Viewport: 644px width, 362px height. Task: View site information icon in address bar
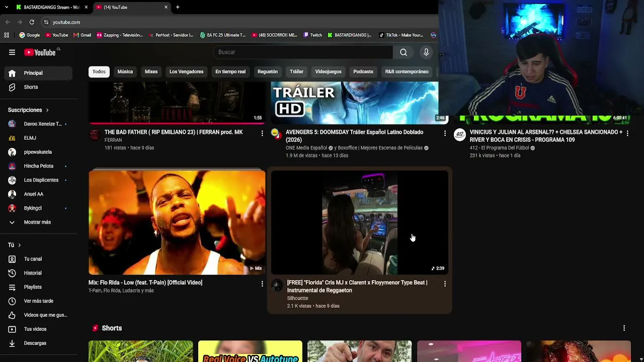[46, 22]
